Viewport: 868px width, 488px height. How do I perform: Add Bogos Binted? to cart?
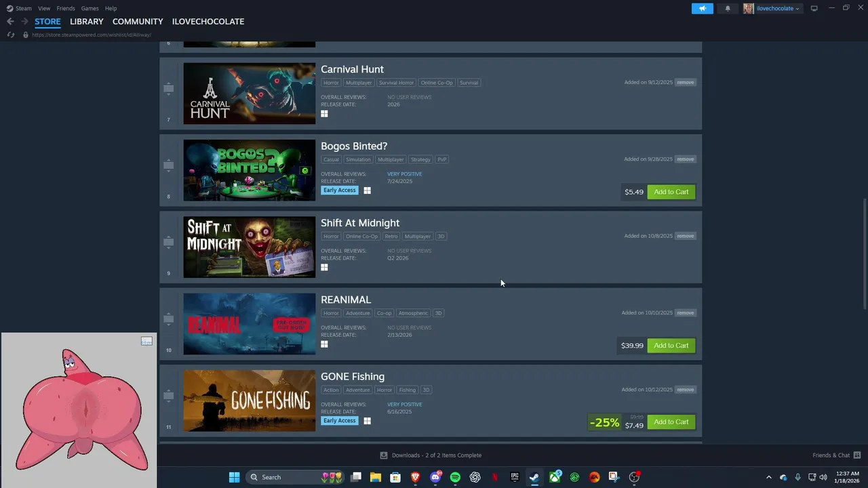coord(671,192)
